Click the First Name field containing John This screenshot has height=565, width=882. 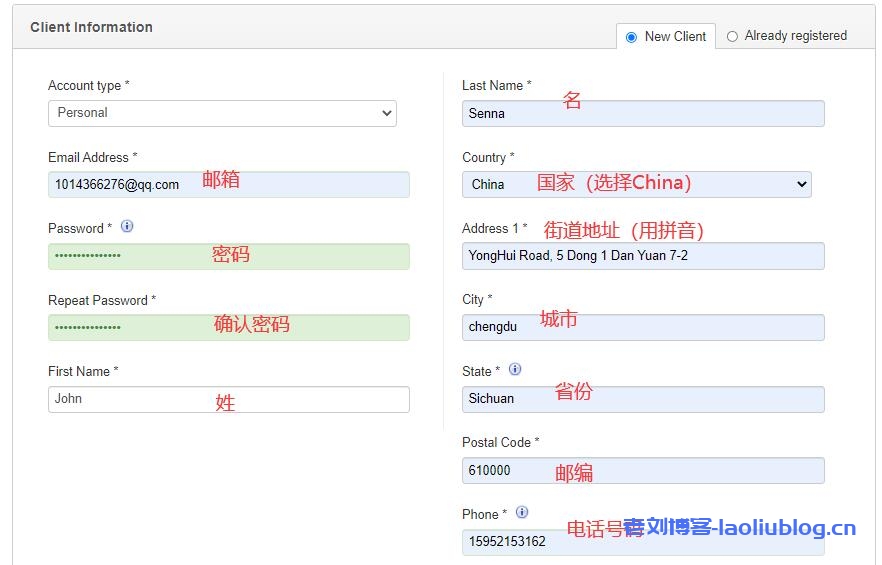point(228,399)
